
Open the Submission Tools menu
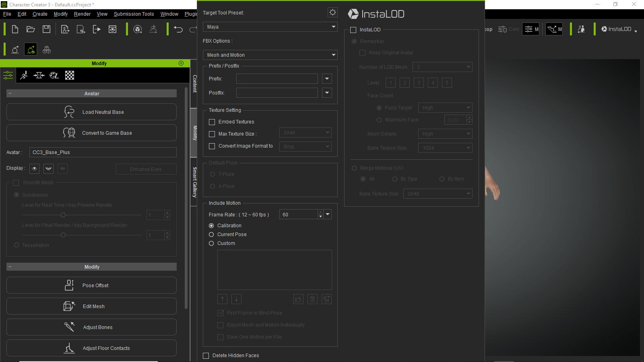[134, 14]
